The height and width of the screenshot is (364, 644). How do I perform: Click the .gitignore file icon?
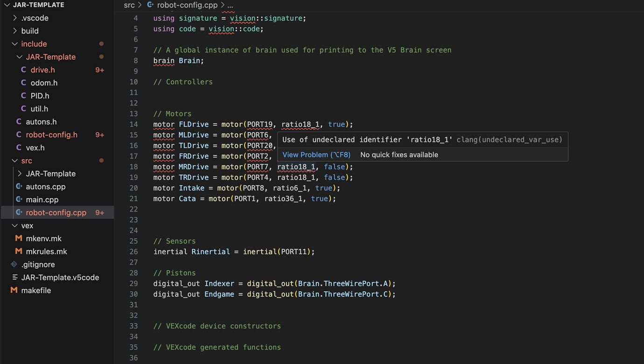[13, 264]
